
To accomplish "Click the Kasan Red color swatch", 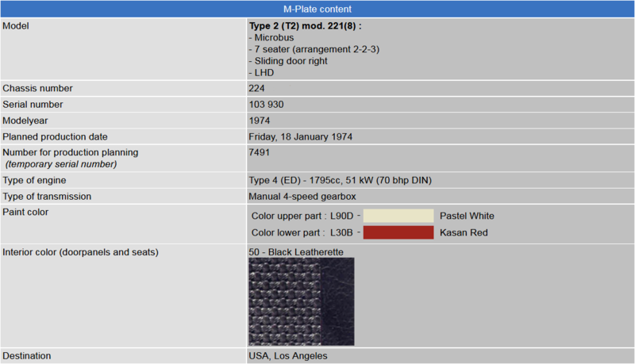I will pos(398,232).
